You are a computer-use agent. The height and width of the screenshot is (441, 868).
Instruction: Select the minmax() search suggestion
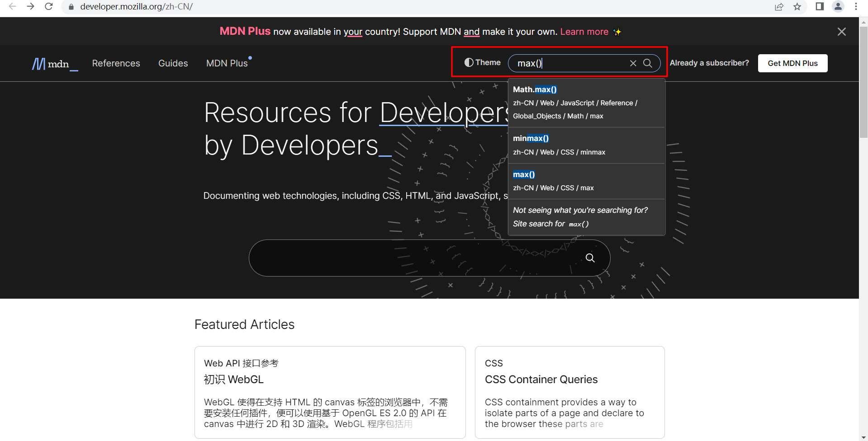pyautogui.click(x=587, y=145)
